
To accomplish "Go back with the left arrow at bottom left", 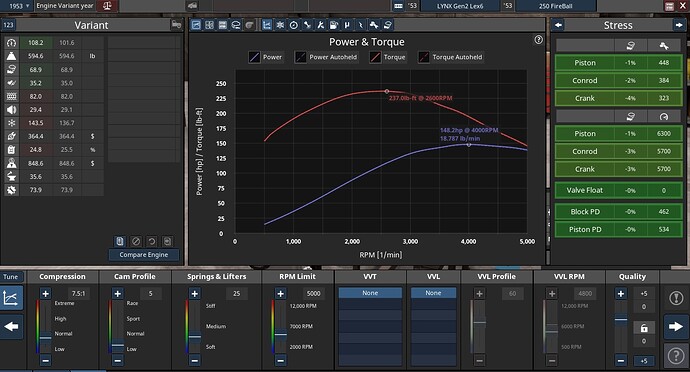I will click(11, 327).
